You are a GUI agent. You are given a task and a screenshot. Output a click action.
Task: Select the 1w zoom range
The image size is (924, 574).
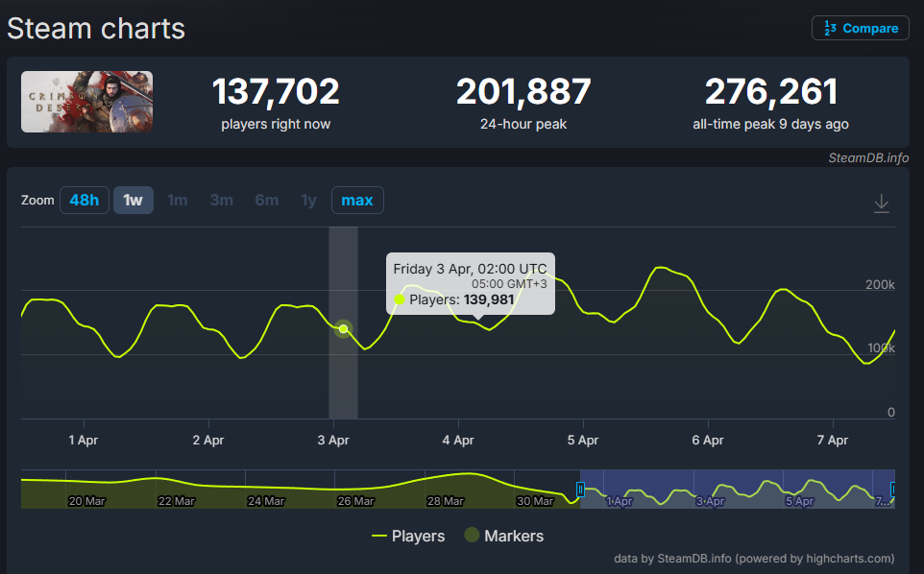[134, 201]
